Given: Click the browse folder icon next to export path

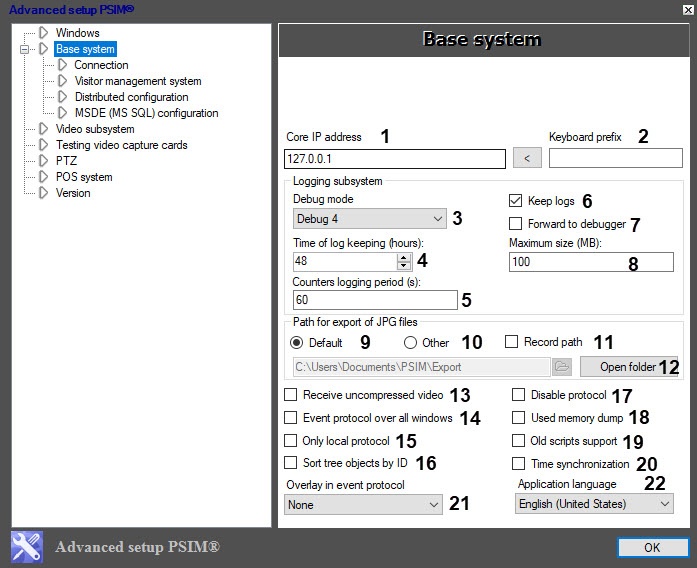Looking at the screenshot, I should [x=562, y=367].
